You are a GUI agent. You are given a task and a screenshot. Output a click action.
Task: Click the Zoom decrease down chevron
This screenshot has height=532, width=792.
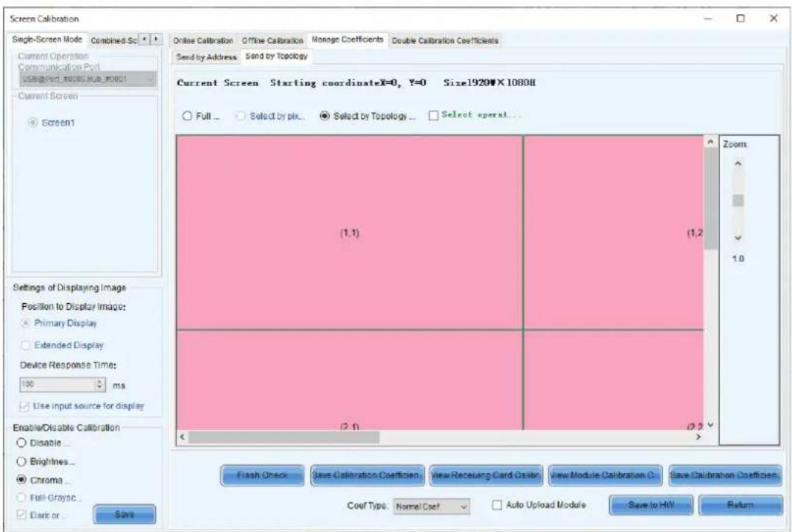tap(738, 238)
